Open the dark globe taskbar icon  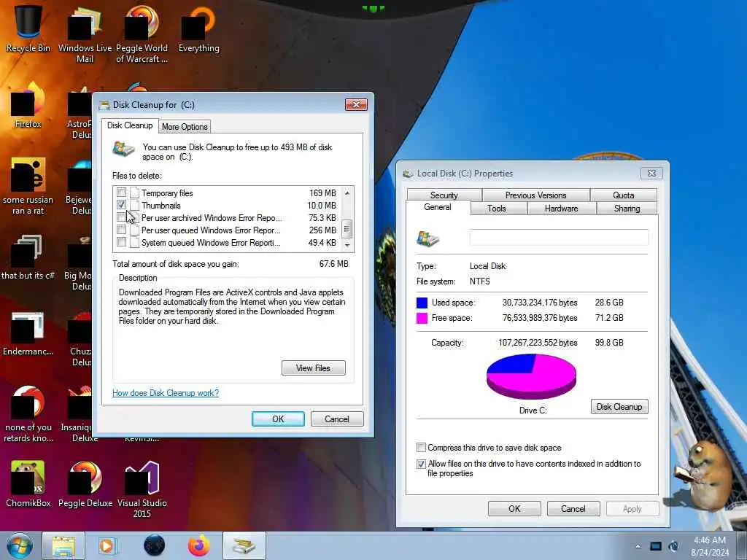click(x=154, y=545)
